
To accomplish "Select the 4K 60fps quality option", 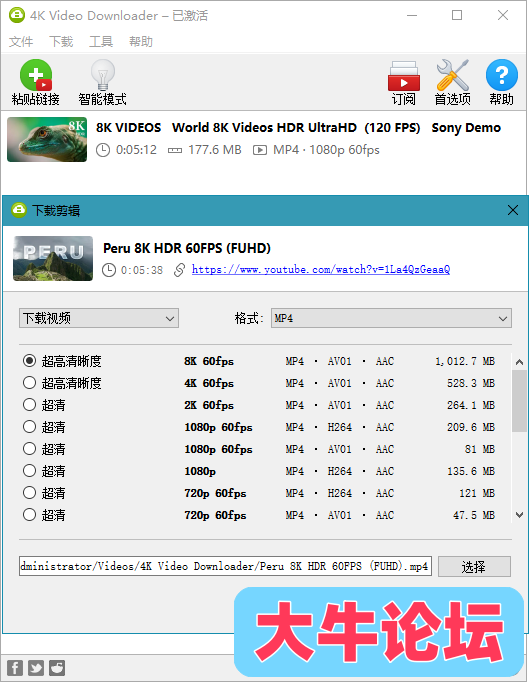I will click(x=29, y=383).
